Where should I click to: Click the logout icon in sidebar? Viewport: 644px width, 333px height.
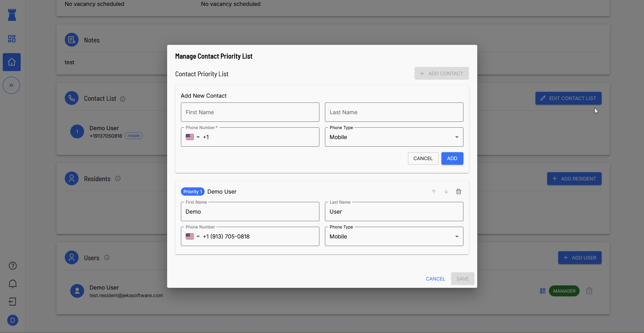coord(13,302)
